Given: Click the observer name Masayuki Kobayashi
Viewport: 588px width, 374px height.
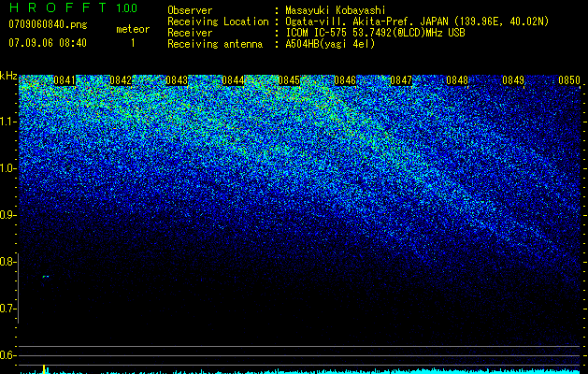Looking at the screenshot, I should point(336,10).
